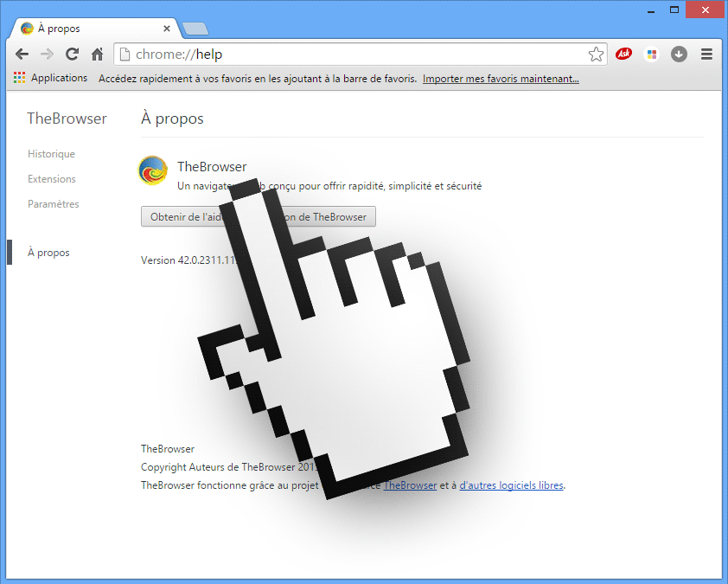Click the Version 42.0.2311 text

(189, 260)
